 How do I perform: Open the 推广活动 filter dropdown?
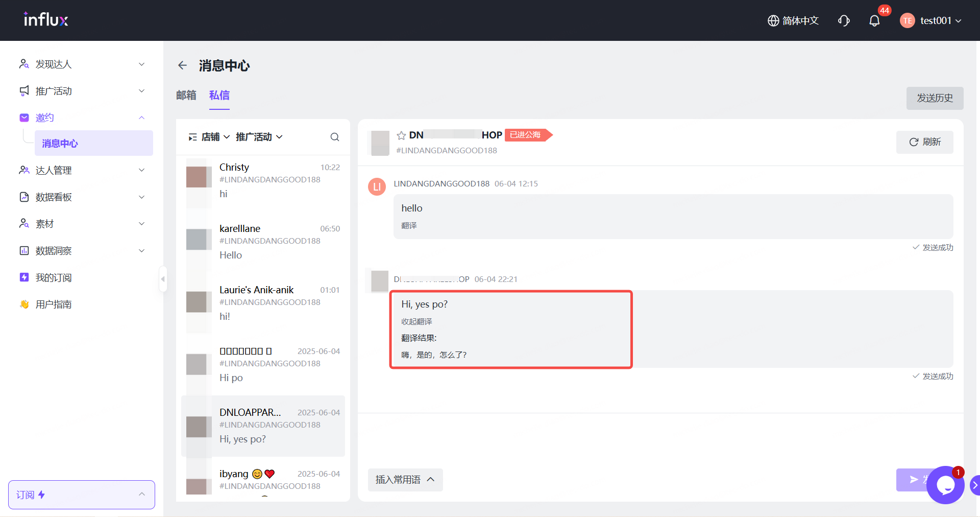tap(259, 137)
